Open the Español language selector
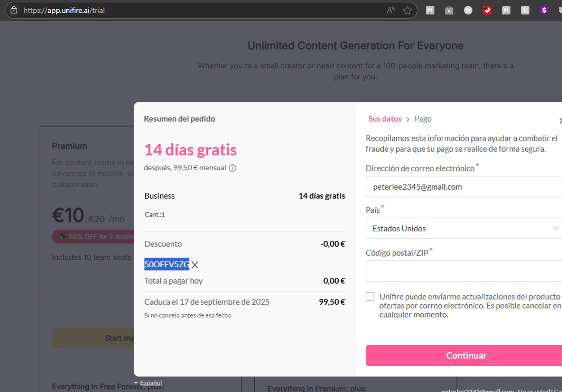Screen dimensions: 562x392 click(148, 383)
